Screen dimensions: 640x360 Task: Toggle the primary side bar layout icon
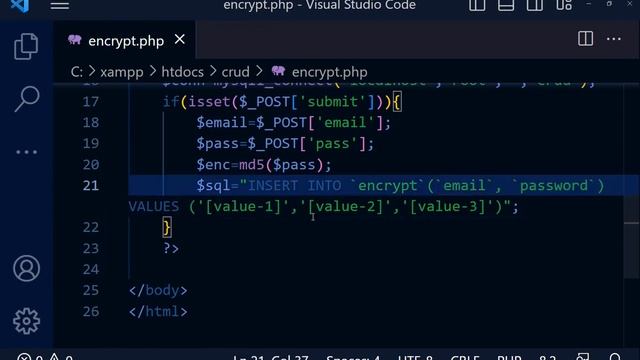coord(477,5)
